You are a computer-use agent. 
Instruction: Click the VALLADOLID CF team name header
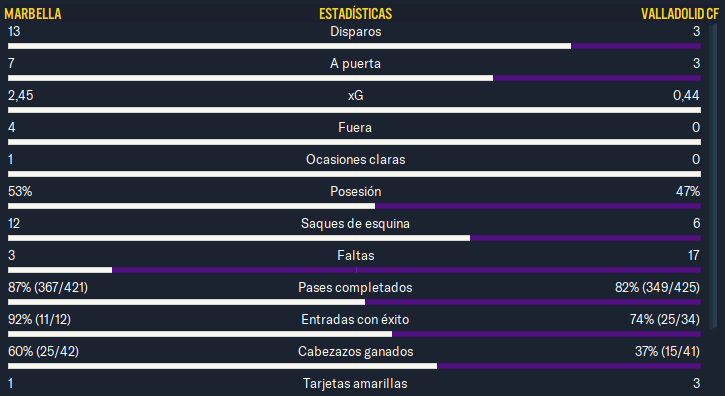[x=680, y=14]
